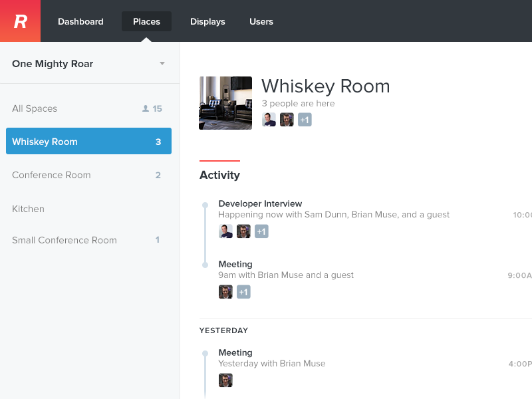Open the Dashboard tab
Viewport: 532px width, 399px height.
click(80, 21)
